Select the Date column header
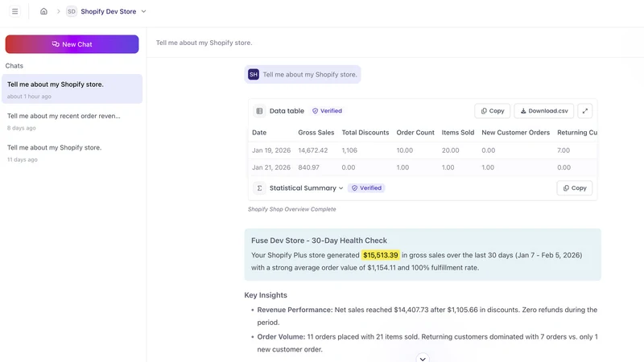 pos(259,133)
